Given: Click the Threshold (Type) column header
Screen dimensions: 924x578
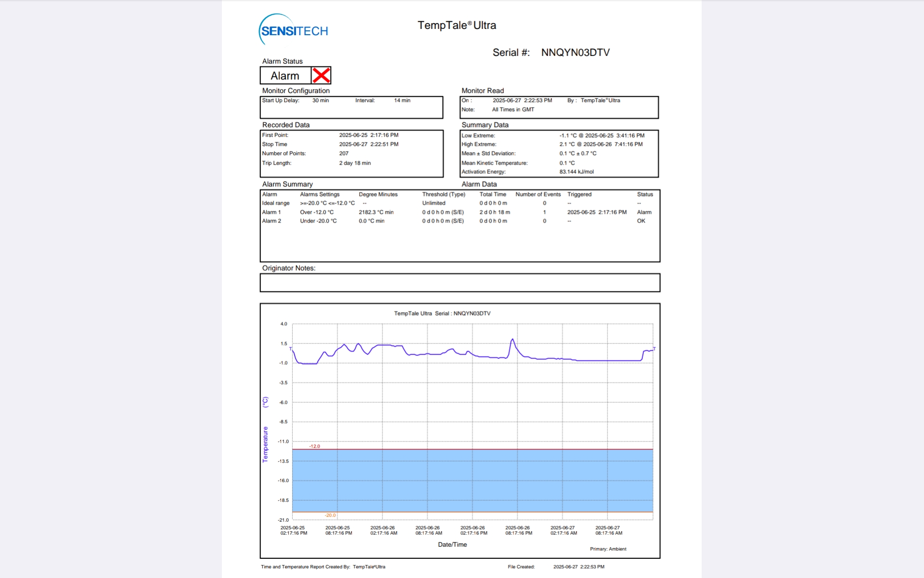Looking at the screenshot, I should click(444, 194).
